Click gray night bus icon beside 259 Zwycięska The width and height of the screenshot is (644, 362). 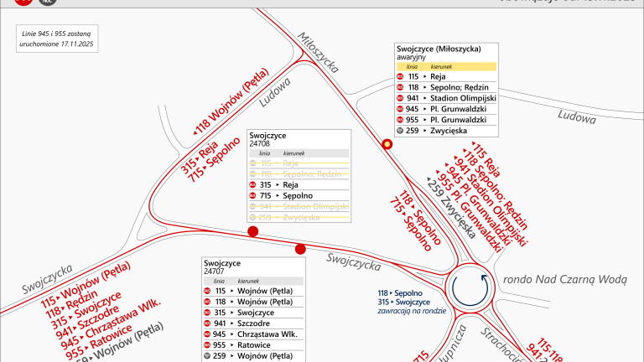coord(401,131)
